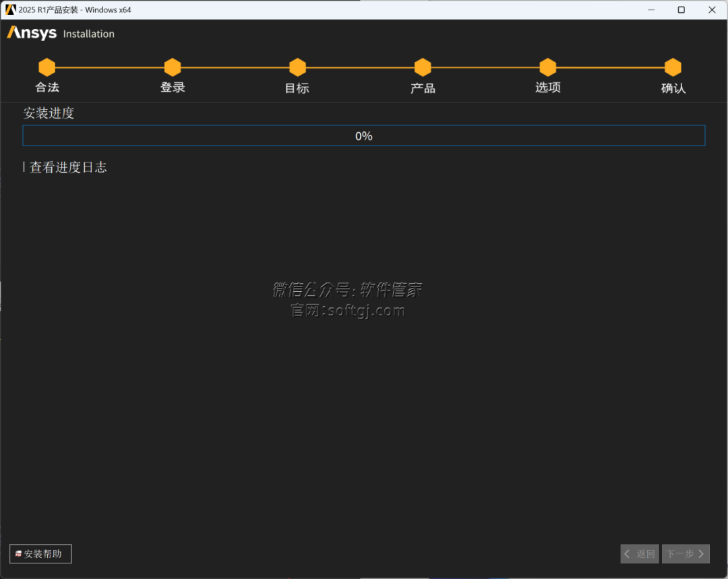Select the 确认 step label
This screenshot has height=579, width=728.
click(673, 88)
